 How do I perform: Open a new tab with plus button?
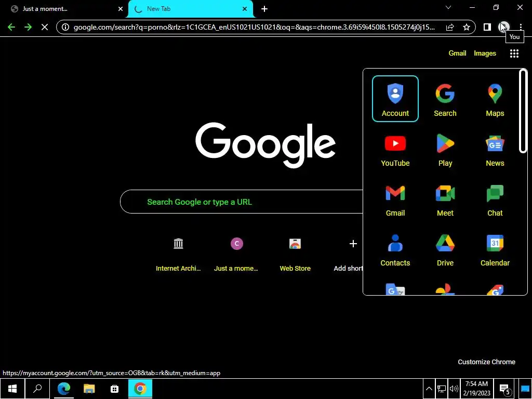264,9
